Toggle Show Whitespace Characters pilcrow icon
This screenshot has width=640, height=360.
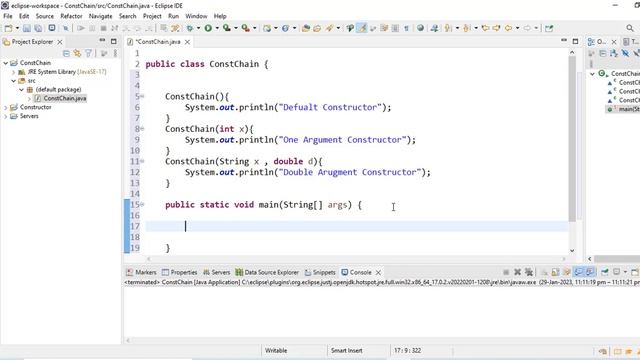[406, 28]
